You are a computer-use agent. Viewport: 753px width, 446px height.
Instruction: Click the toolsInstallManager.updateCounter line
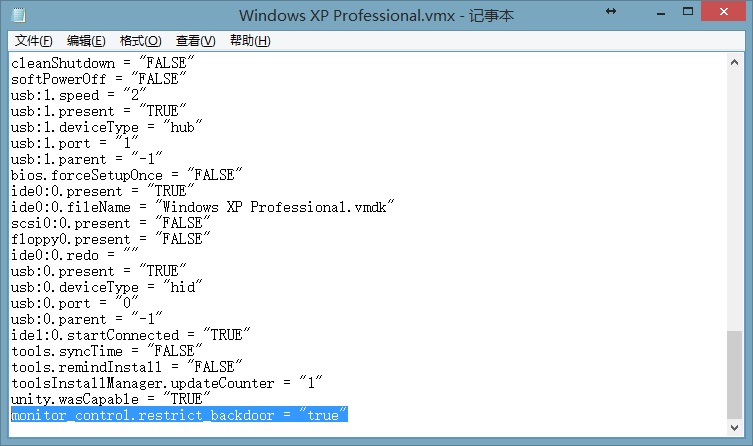click(166, 383)
